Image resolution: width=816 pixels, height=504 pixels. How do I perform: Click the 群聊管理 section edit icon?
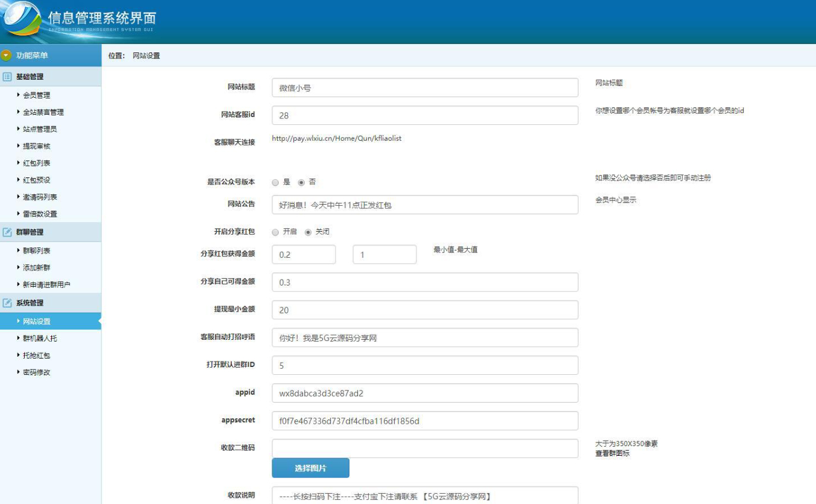tap(7, 232)
